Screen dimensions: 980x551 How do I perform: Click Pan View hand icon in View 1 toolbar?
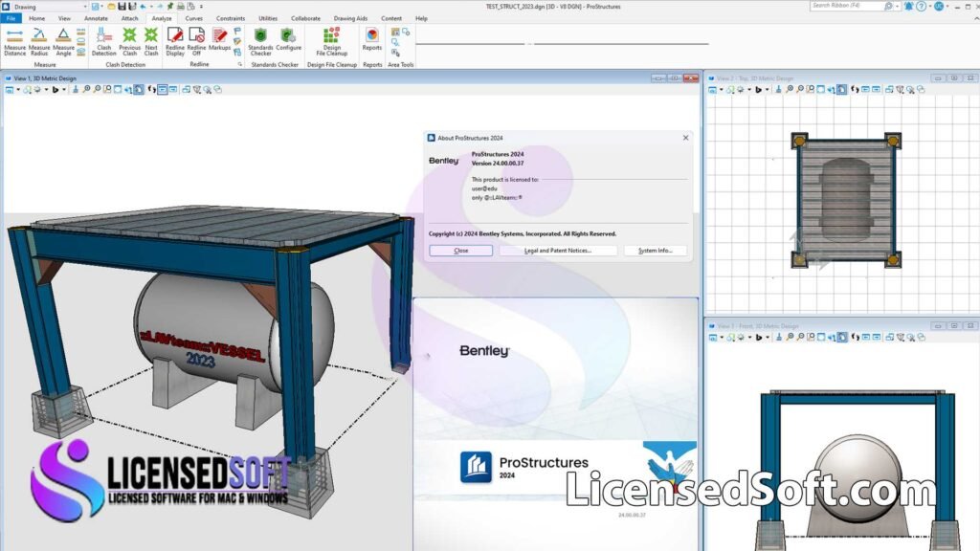click(138, 89)
